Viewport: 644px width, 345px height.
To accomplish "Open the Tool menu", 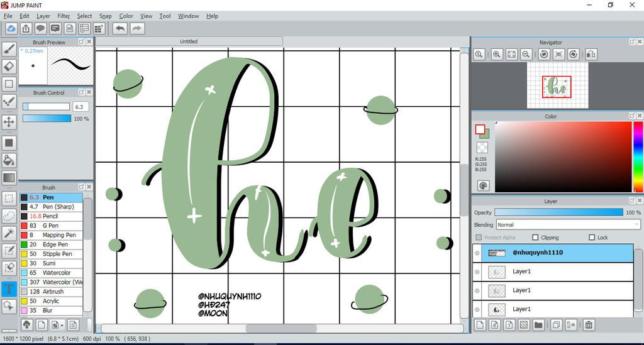I will [x=165, y=16].
